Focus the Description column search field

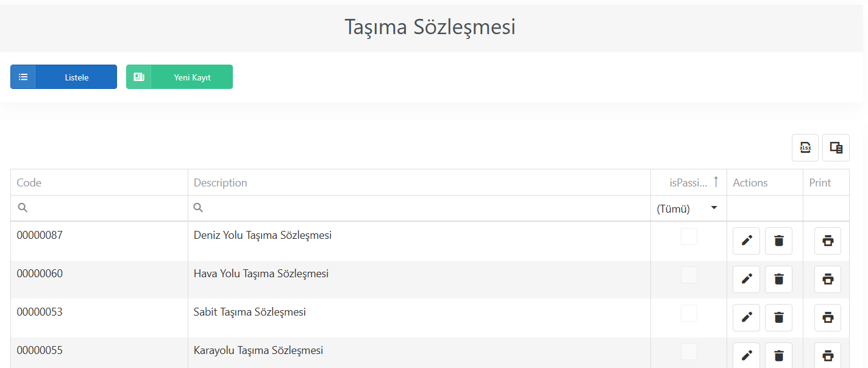(419, 208)
